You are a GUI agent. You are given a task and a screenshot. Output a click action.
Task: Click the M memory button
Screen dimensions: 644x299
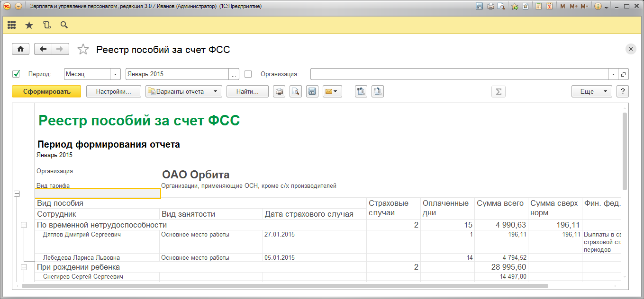562,7
